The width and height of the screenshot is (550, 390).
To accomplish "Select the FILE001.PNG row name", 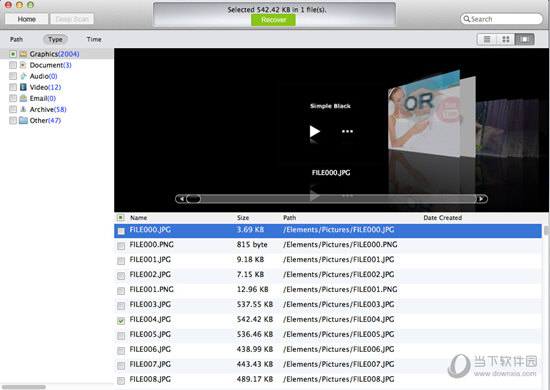I will (x=152, y=289).
